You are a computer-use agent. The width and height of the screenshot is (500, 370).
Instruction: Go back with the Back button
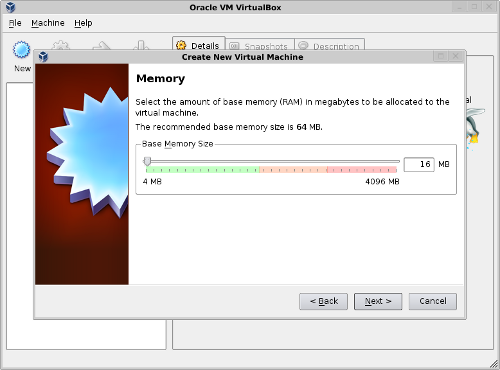(x=323, y=301)
